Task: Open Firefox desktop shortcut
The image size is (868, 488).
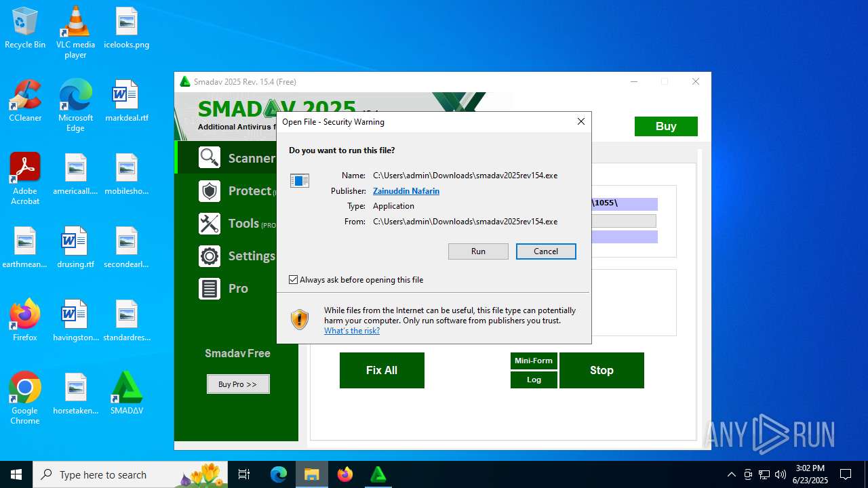Action: click(25, 320)
